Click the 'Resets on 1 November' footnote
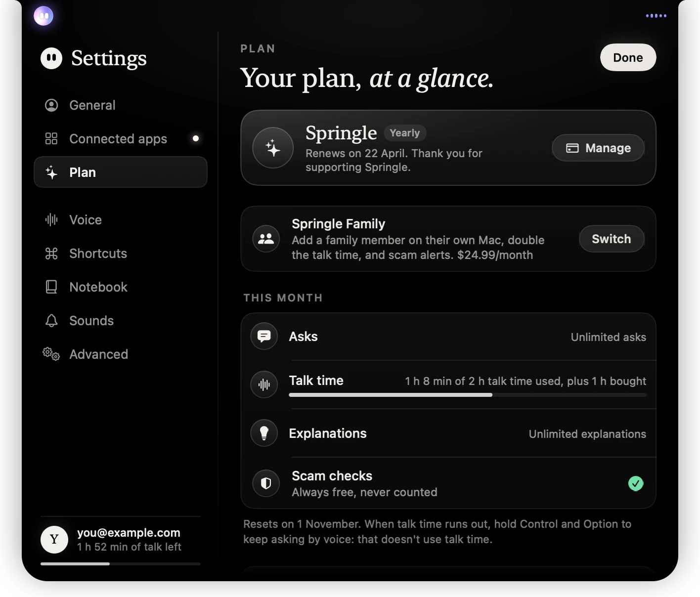This screenshot has width=700, height=597. (x=437, y=532)
